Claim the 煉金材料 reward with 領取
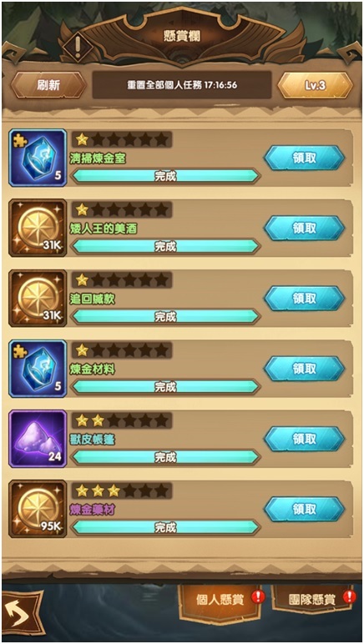Screen dimensions: 364x644 coord(305,369)
